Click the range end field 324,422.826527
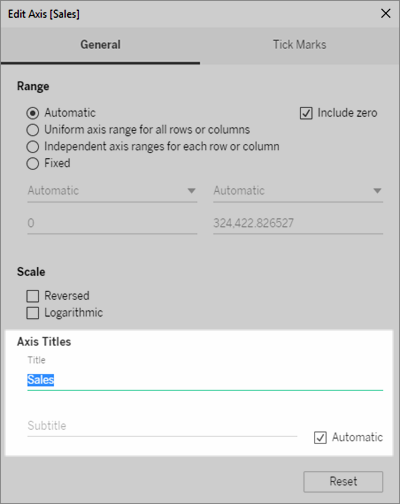This screenshot has width=400, height=504. (298, 223)
